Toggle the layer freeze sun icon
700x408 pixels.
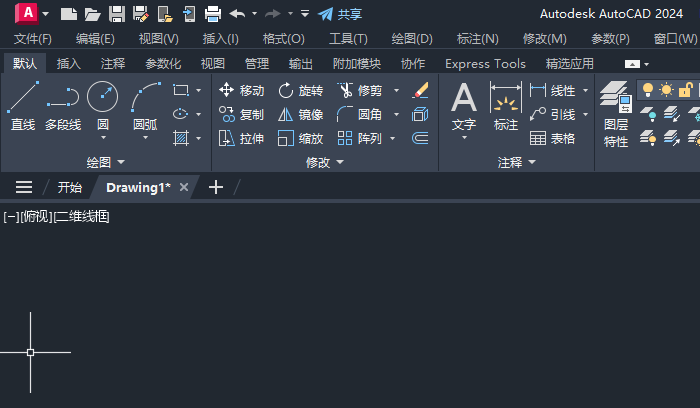coord(666,90)
